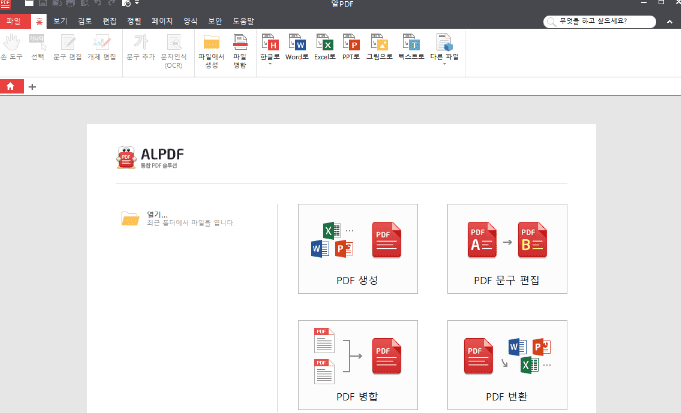The width and height of the screenshot is (681, 413).
Task: Run 문자인식 (OCR) from the ribbon
Action: point(174,51)
